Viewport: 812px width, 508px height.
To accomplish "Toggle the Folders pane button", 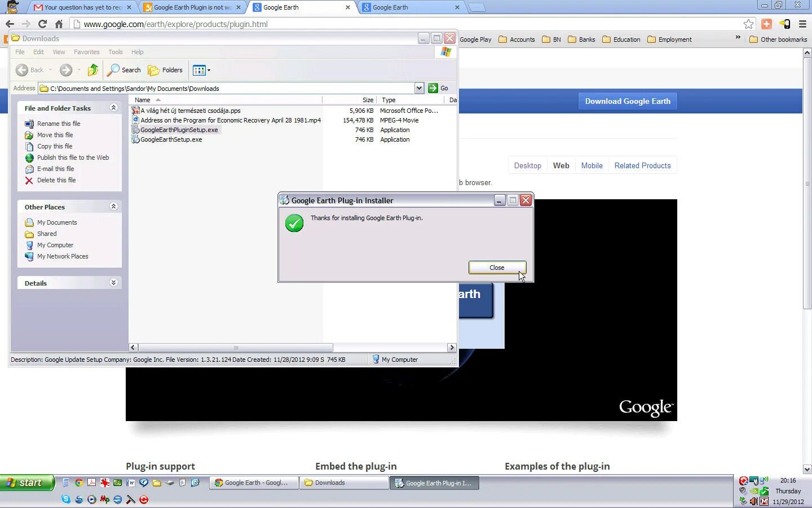I will [x=165, y=70].
